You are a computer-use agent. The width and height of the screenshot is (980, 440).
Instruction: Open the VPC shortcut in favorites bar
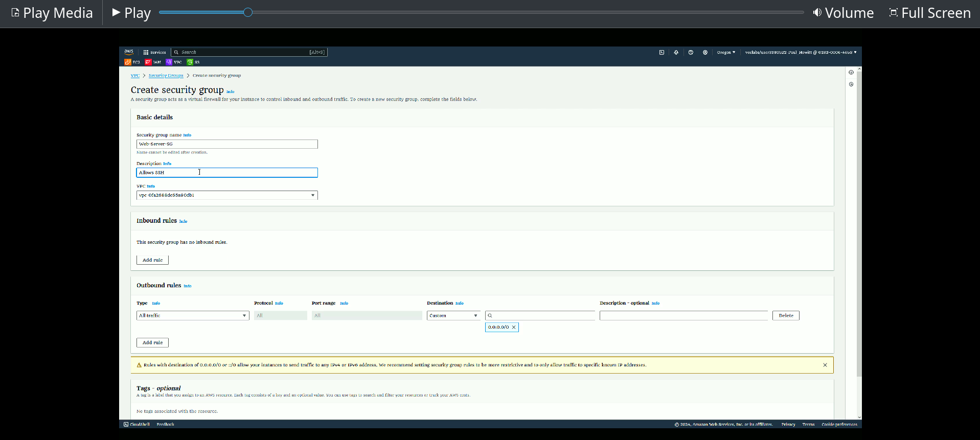pos(174,62)
